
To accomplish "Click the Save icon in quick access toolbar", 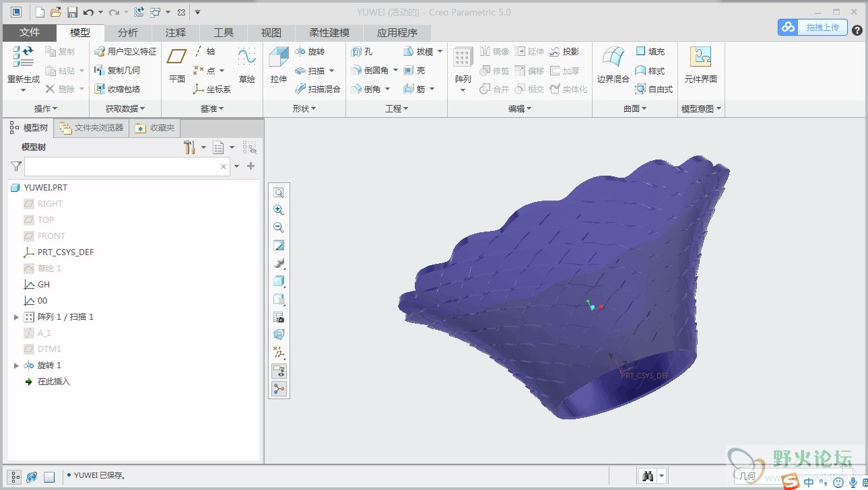I will [72, 12].
